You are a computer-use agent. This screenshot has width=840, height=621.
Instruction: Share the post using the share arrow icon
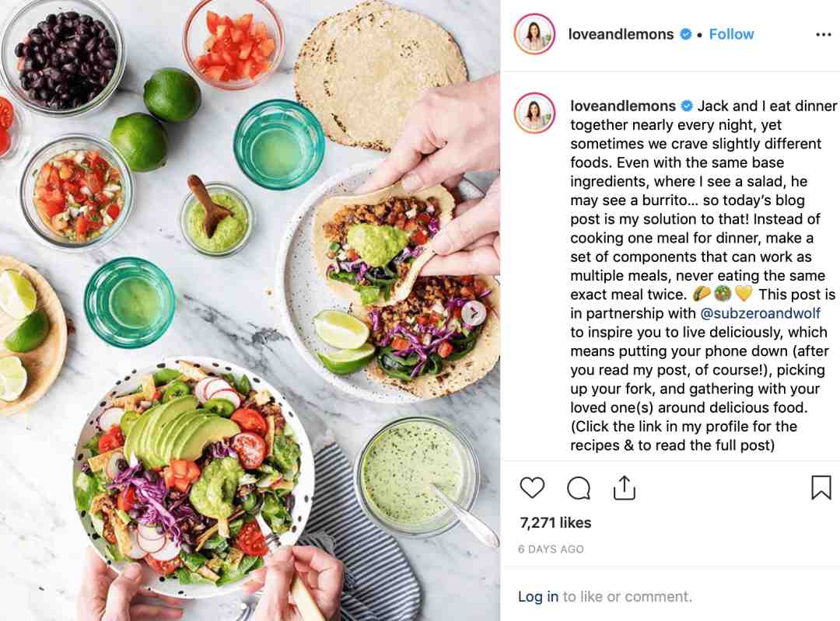point(624,487)
